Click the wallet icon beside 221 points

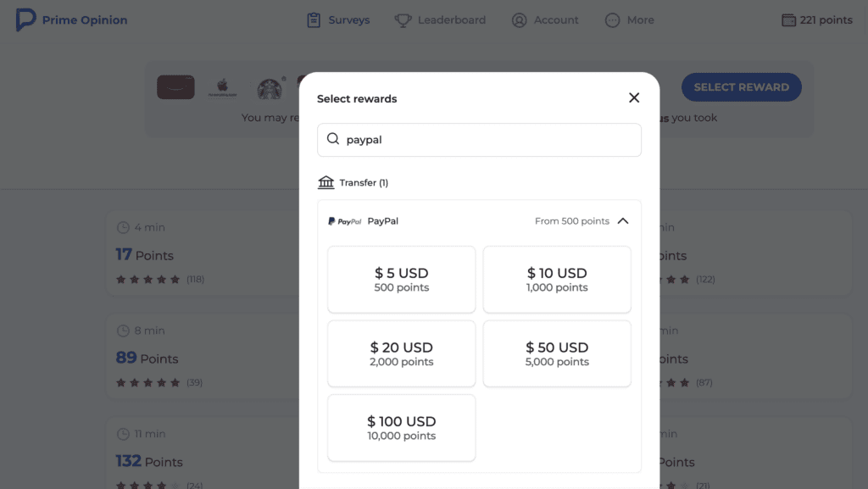(787, 19)
